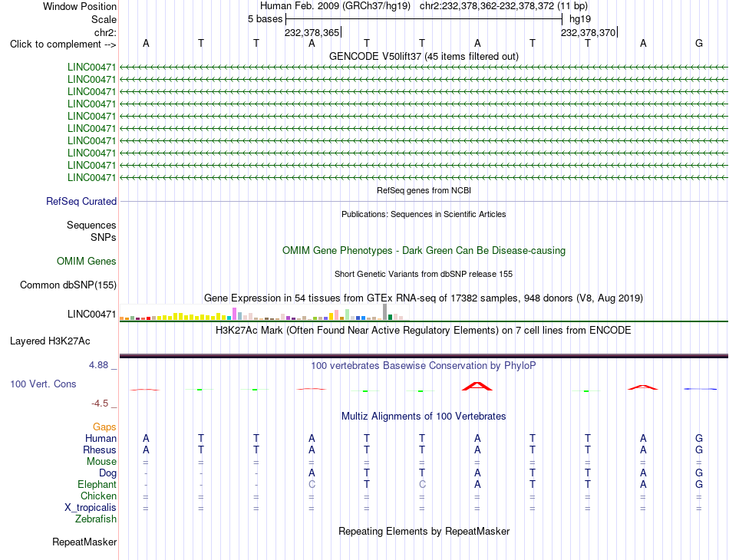Viewport: 729px width, 560px height.
Task: Click the 4.88 upper PhyloP axis value
Action: point(98,365)
